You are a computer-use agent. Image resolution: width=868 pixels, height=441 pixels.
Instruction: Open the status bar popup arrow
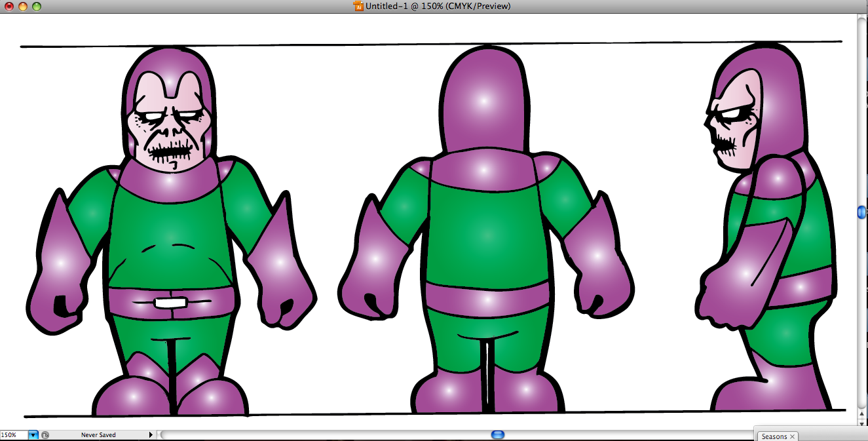[x=151, y=435]
